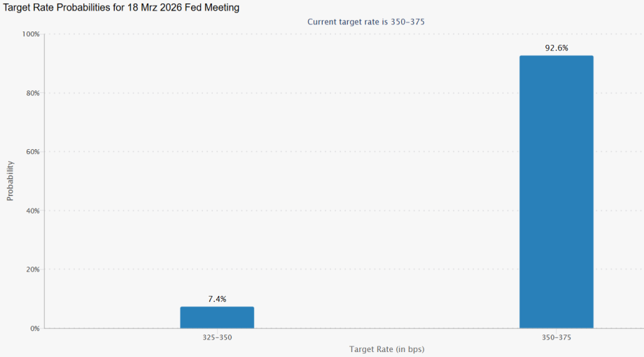This screenshot has height=357, width=644.
Task: Select the 92.6% data label
Action: pos(556,48)
